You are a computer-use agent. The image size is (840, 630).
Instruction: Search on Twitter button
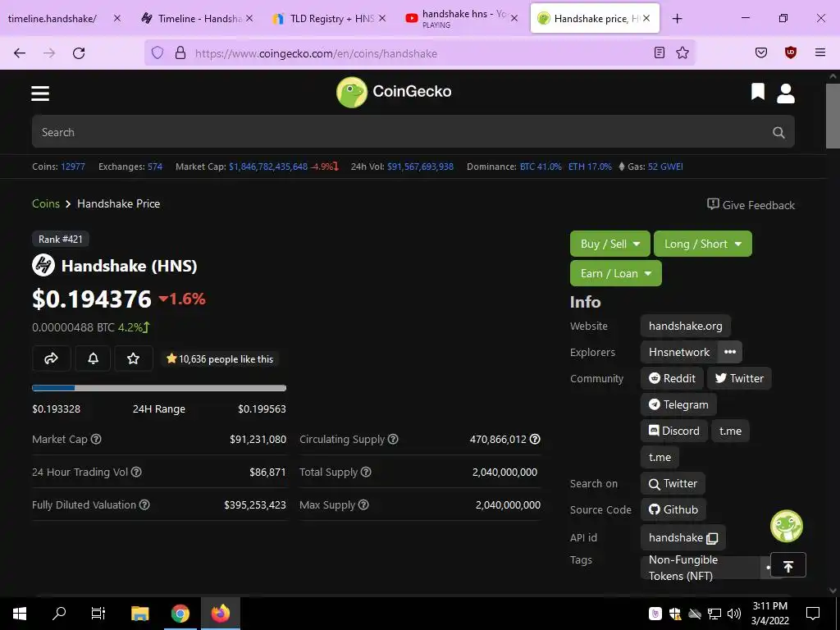tap(673, 483)
